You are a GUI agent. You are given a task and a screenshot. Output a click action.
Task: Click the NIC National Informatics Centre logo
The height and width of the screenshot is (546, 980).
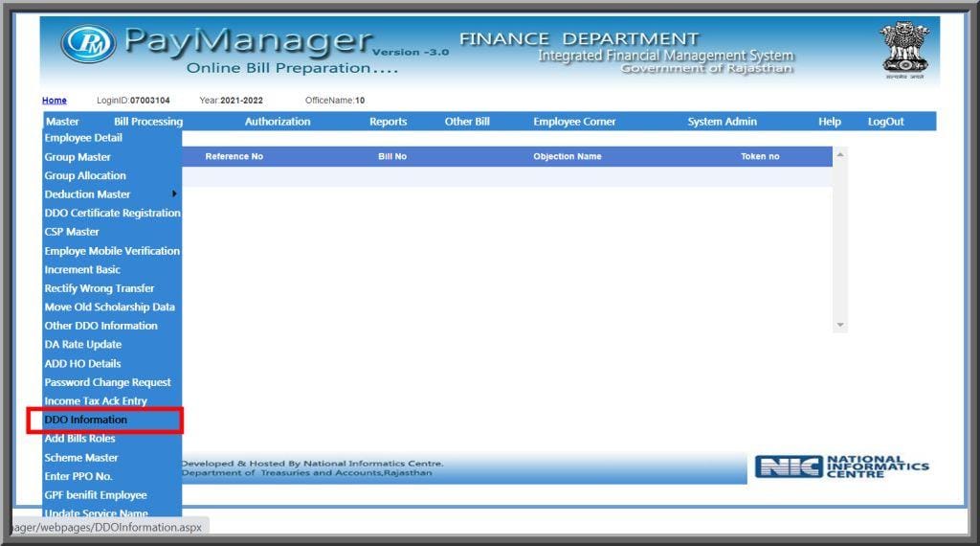pyautogui.click(x=842, y=466)
